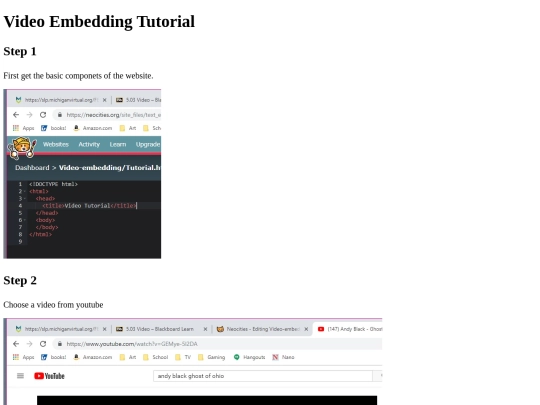The width and height of the screenshot is (540, 405).
Task: Click the forward arrow in Step 1 screenshot
Action: [x=29, y=115]
